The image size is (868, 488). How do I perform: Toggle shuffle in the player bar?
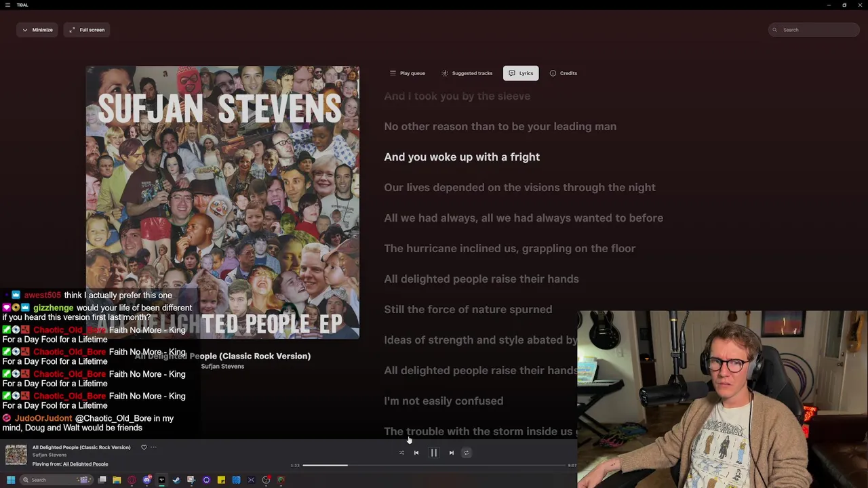pos(401,453)
